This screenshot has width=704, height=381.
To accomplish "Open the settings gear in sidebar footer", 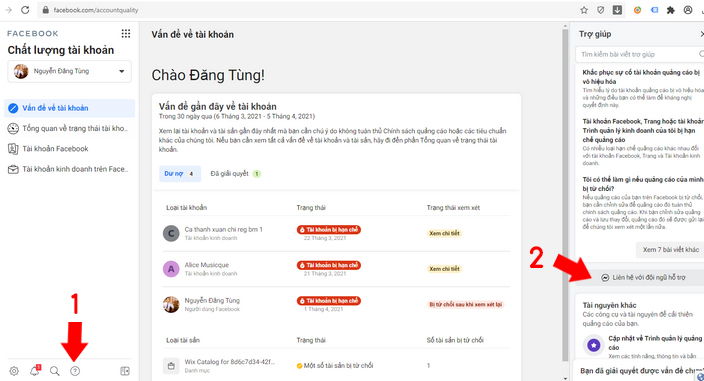I will [x=14, y=371].
